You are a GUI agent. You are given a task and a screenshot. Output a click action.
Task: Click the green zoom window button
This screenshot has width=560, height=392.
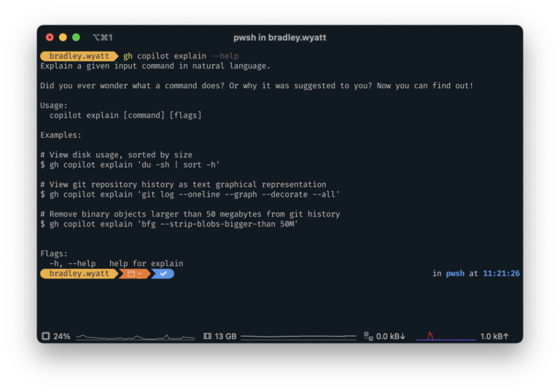pos(76,37)
